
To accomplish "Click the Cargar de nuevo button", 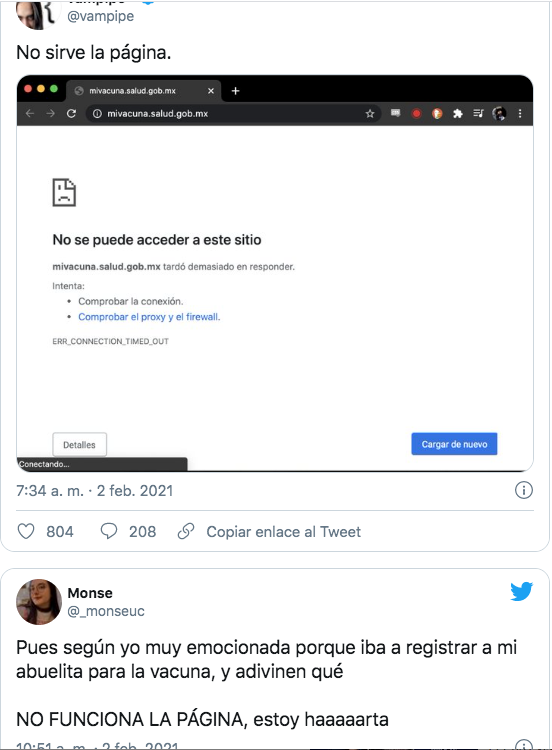I will tap(454, 444).
